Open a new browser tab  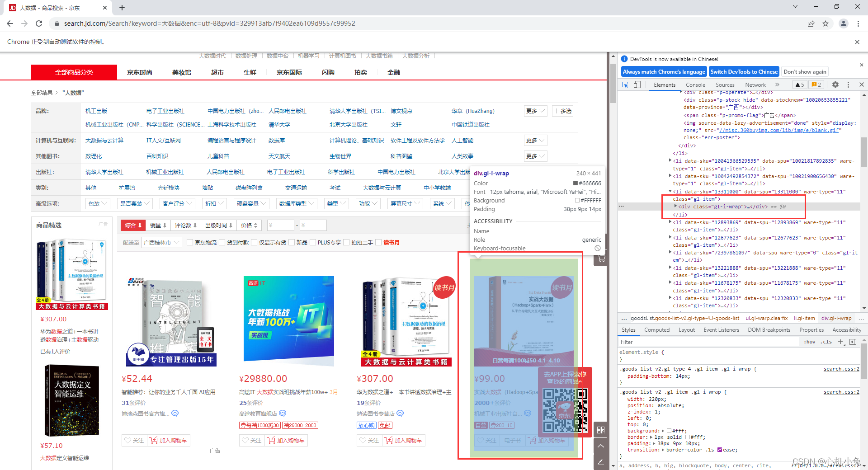(x=122, y=8)
